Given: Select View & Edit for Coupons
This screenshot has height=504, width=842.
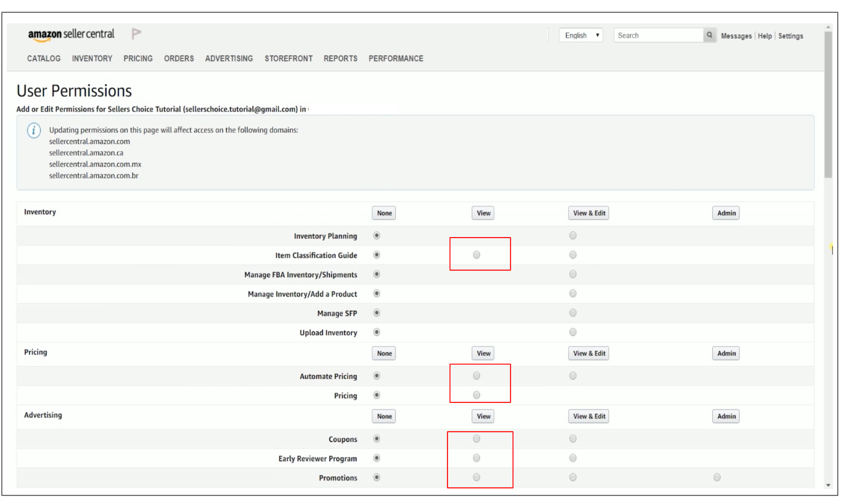Looking at the screenshot, I should [x=573, y=439].
